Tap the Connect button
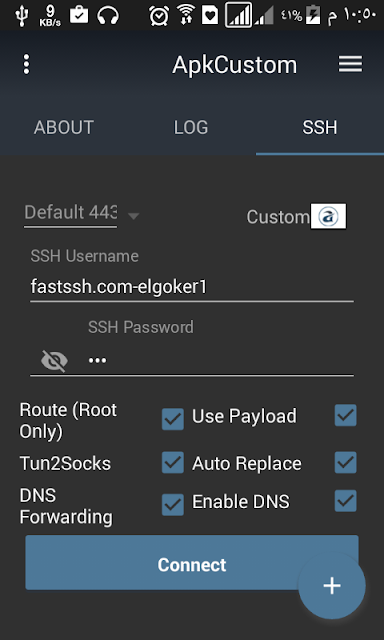384x640 pixels. click(x=192, y=562)
